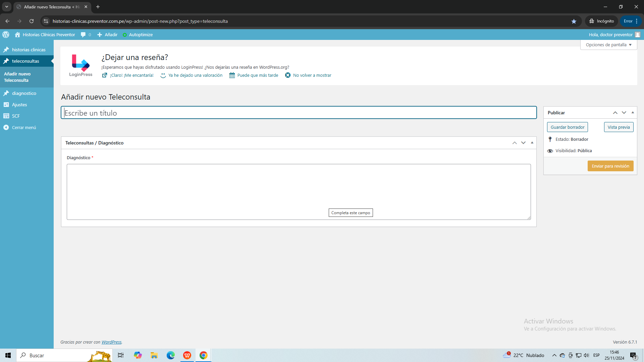The width and height of the screenshot is (644, 362).
Task: Click the WordPress logo in admin bar
Action: pyautogui.click(x=6, y=35)
